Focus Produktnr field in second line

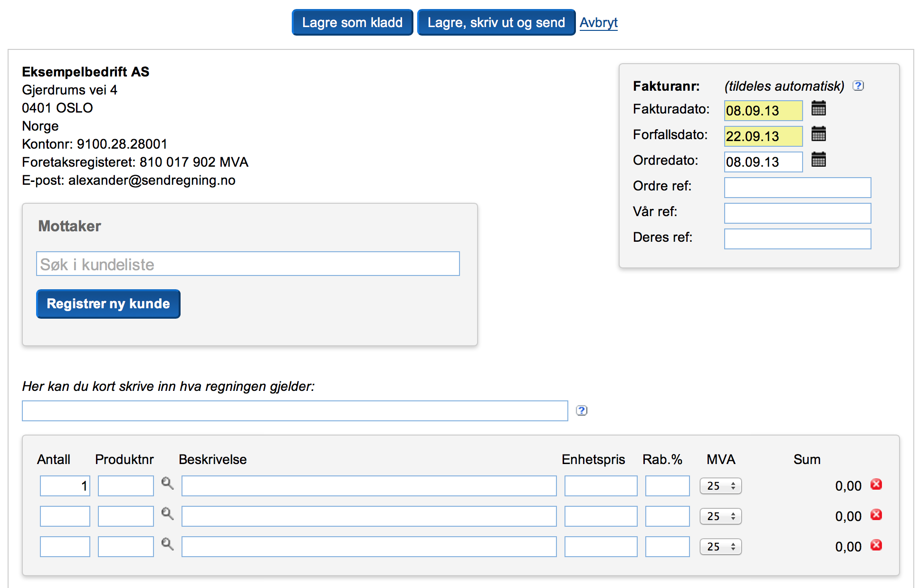point(126,516)
